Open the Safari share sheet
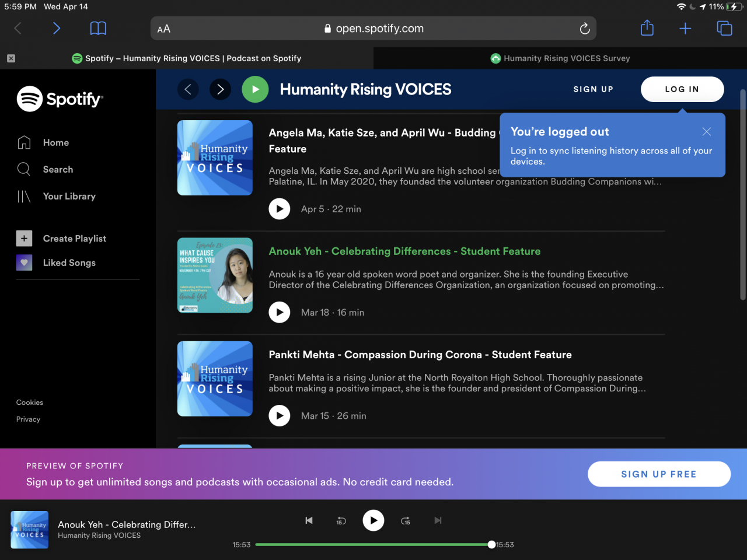Screen dimensions: 747x560 click(x=647, y=28)
